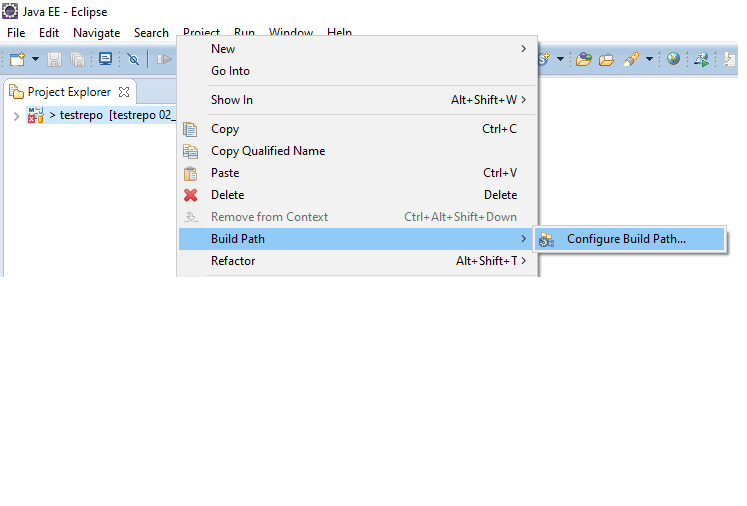Click the Launch Web Service Explorer icon
The height and width of the screenshot is (506, 747).
[x=701, y=59]
